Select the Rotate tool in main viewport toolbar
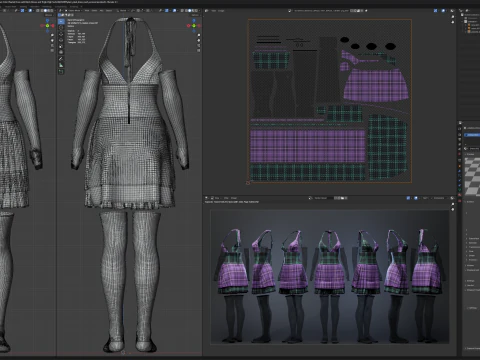Screen dimensions: 480x360 coord(61,40)
